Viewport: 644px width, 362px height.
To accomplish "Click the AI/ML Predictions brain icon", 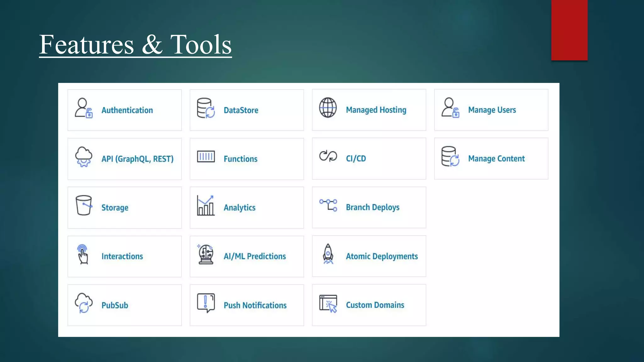I will 206,254.
